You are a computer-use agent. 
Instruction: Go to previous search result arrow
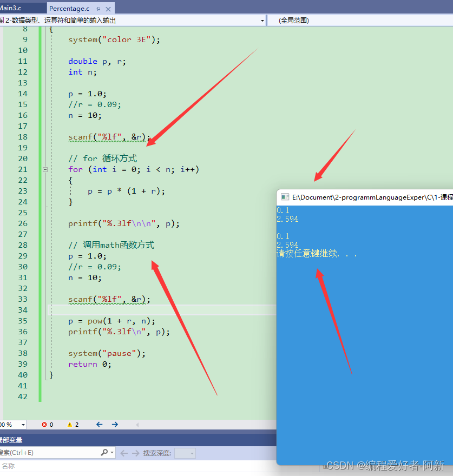click(123, 453)
